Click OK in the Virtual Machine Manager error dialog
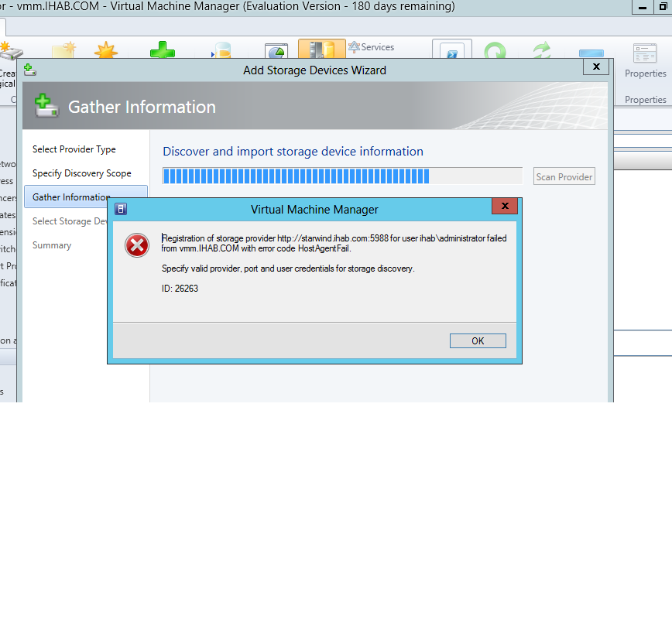672x619 pixels. 478,341
